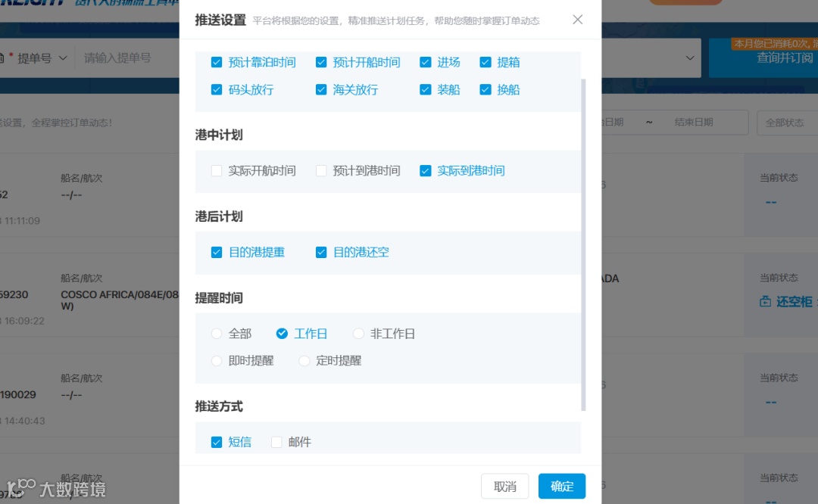
Task: Confirm settings with the 确定 button
Action: [x=562, y=486]
